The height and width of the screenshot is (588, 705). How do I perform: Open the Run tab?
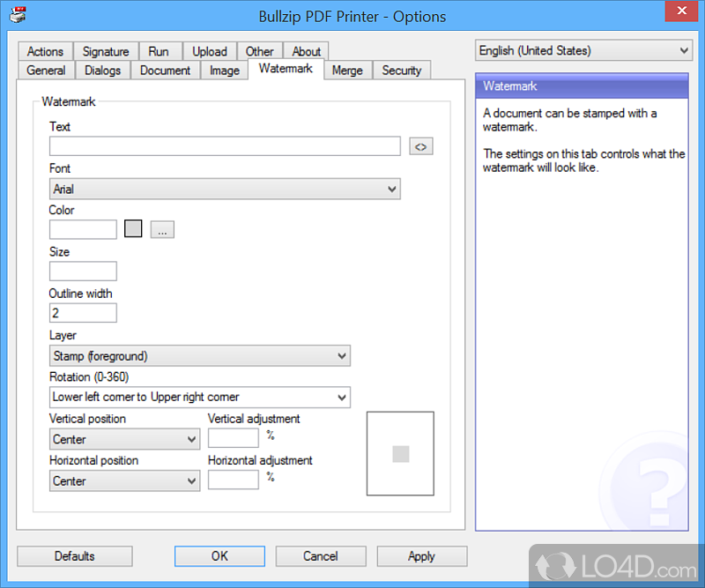point(159,51)
